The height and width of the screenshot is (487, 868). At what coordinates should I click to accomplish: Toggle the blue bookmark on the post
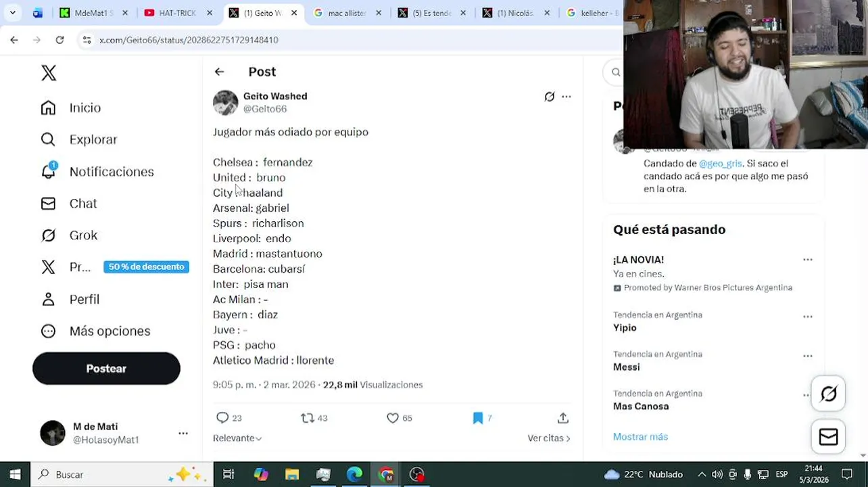478,418
